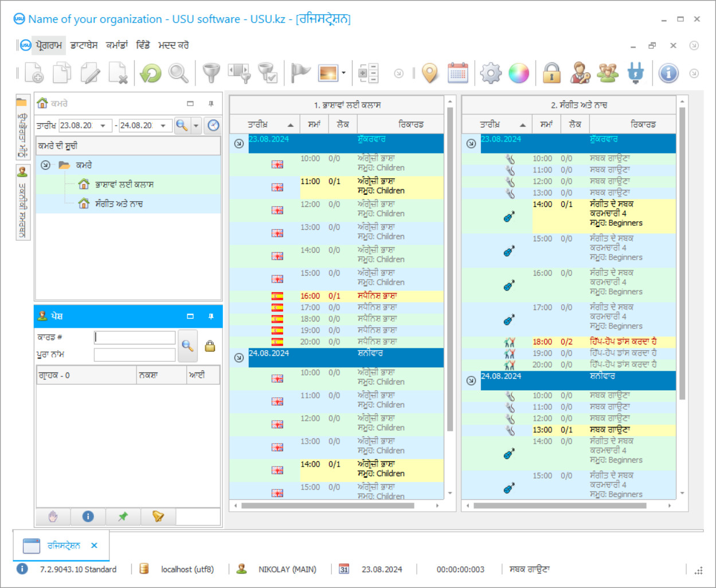Screen dimensions: 716x588
Task: Pin the ਪੇਸ਼ panel
Action: click(211, 316)
